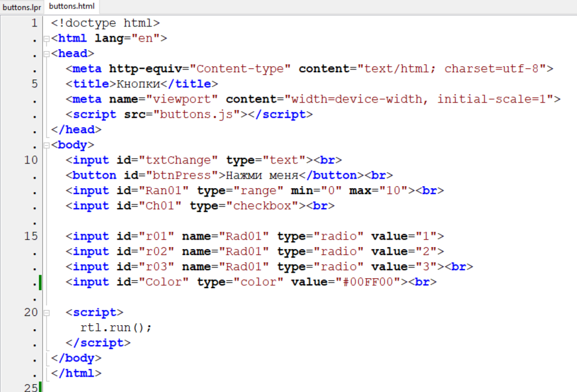Collapse the body section fold marker
The image size is (577, 392).
[47, 145]
